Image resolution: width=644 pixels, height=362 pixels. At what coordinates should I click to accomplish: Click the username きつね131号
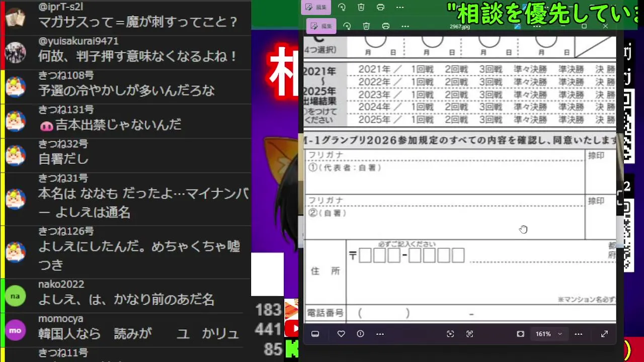coord(66,110)
